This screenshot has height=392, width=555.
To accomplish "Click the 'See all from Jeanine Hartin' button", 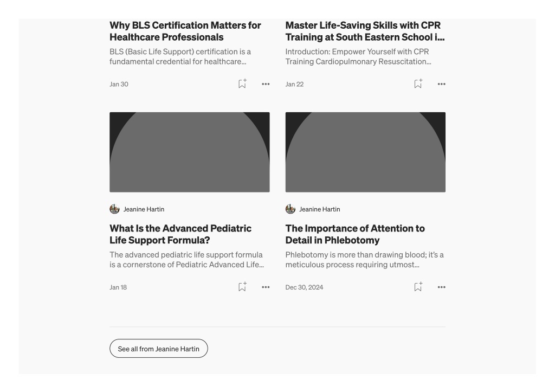I will click(159, 349).
